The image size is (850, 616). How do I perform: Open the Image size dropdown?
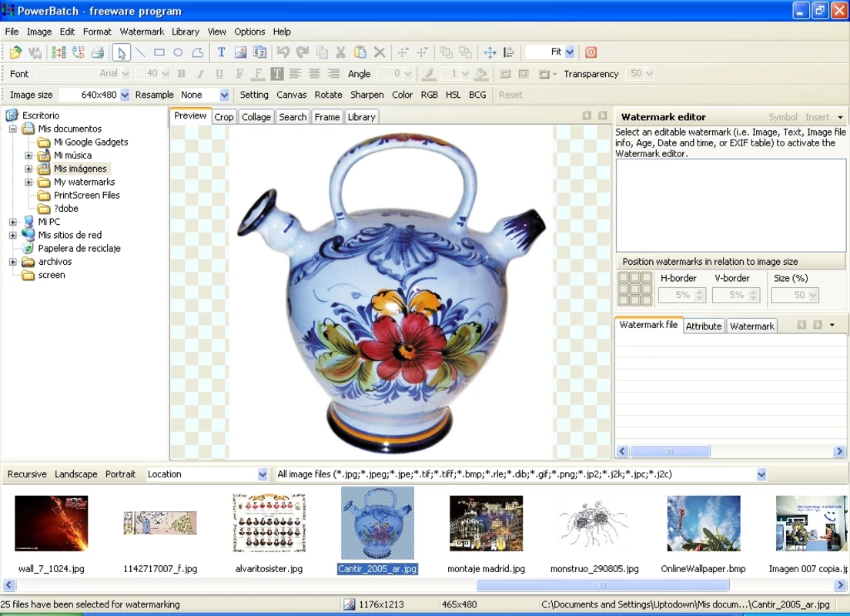pyautogui.click(x=125, y=95)
